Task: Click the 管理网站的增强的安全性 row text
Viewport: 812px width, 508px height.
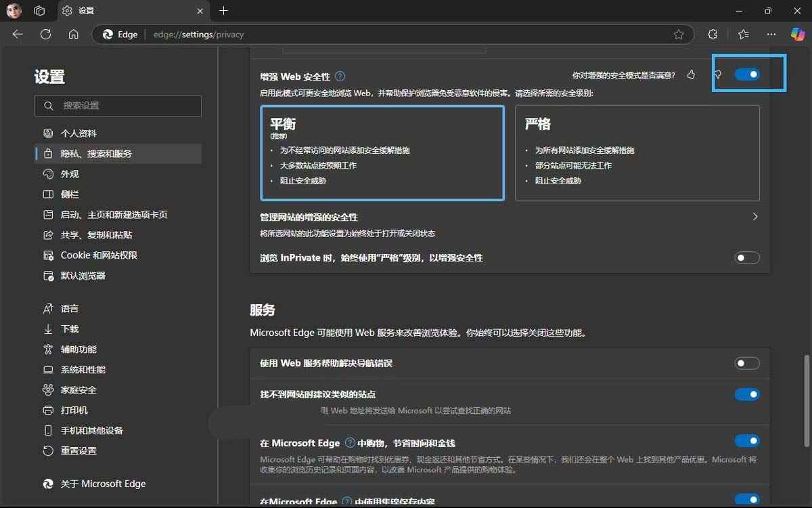Action: [309, 217]
